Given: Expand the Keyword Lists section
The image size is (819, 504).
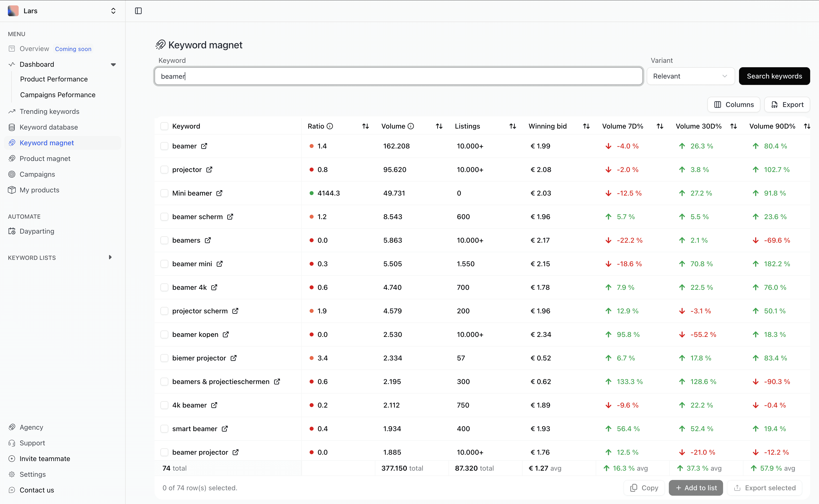Looking at the screenshot, I should point(110,257).
